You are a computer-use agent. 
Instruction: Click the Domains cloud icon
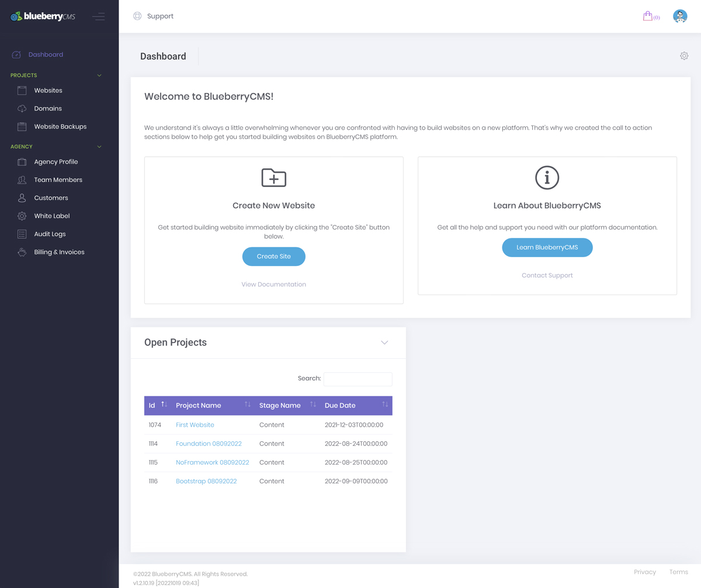(x=22, y=109)
